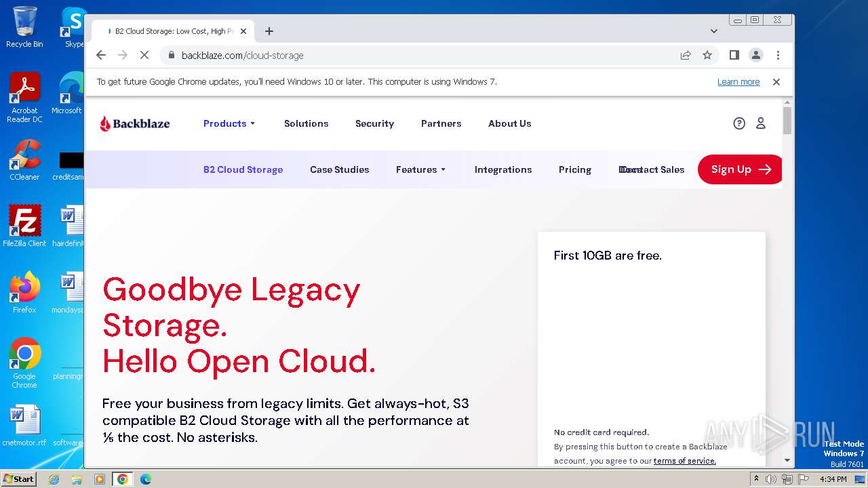Dismiss the Chrome update notification bar
Image resolution: width=868 pixels, height=488 pixels.
776,82
